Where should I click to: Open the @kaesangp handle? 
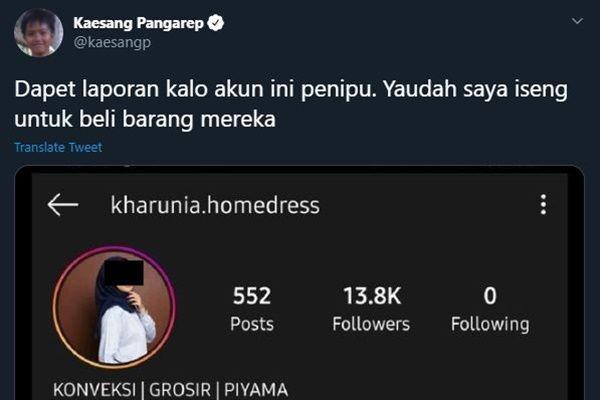coord(112,42)
